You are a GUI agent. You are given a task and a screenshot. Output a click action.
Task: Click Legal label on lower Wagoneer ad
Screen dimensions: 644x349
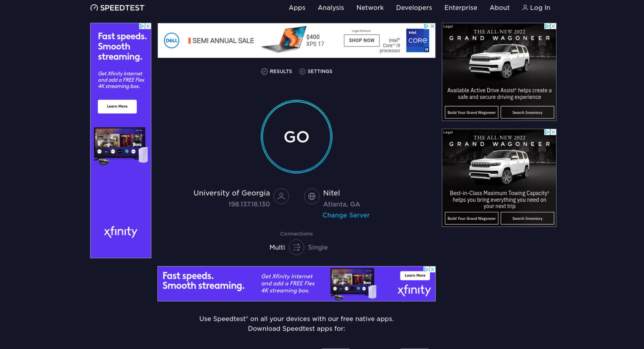(448, 132)
